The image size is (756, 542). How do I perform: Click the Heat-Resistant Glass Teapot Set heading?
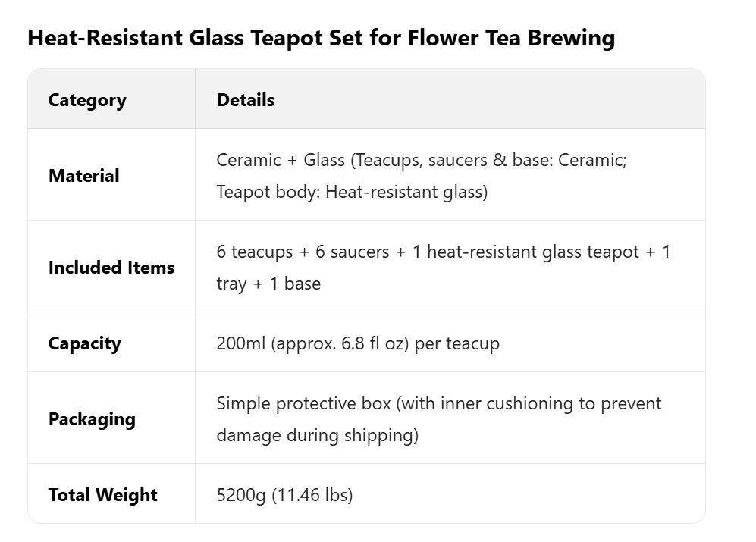(x=321, y=37)
